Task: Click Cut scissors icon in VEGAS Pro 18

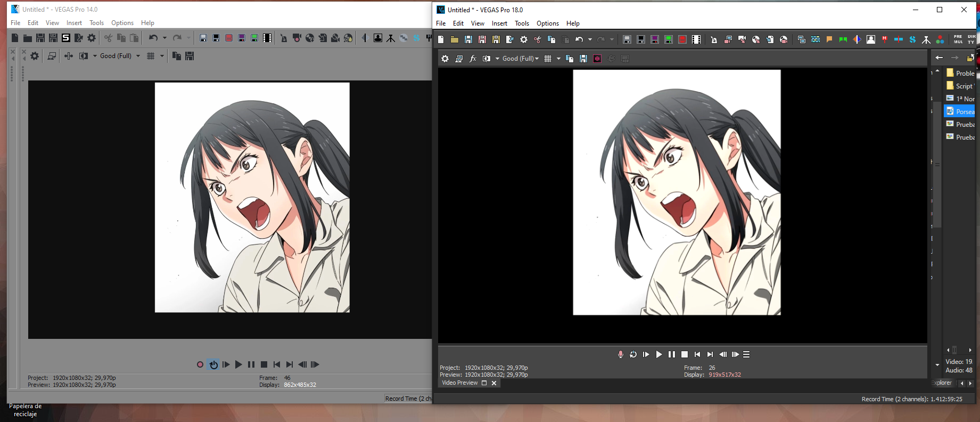Action: [x=538, y=39]
